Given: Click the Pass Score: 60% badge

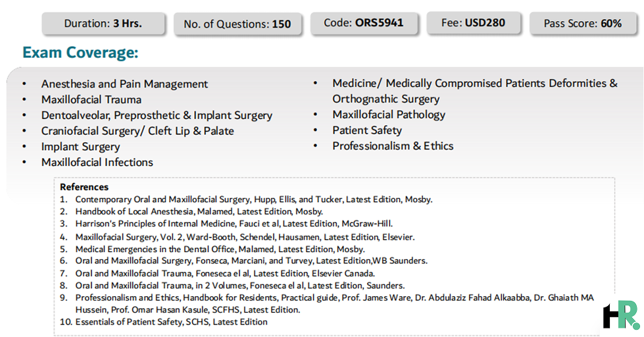Looking at the screenshot, I should click(583, 24).
